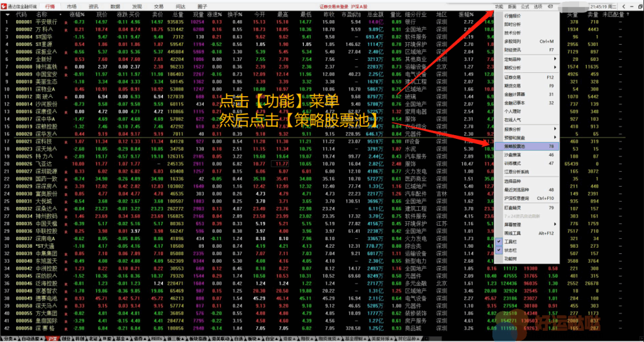Switch to the 数据 top tab

(116, 6)
